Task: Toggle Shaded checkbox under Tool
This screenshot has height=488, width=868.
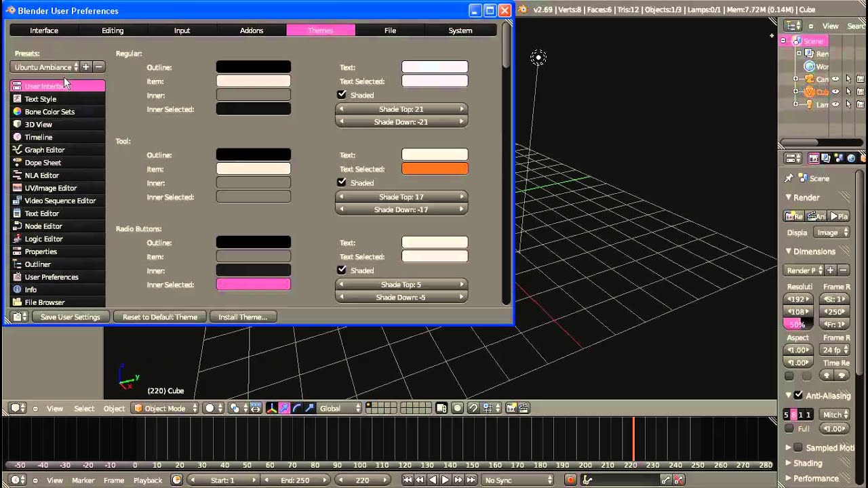Action: [342, 182]
